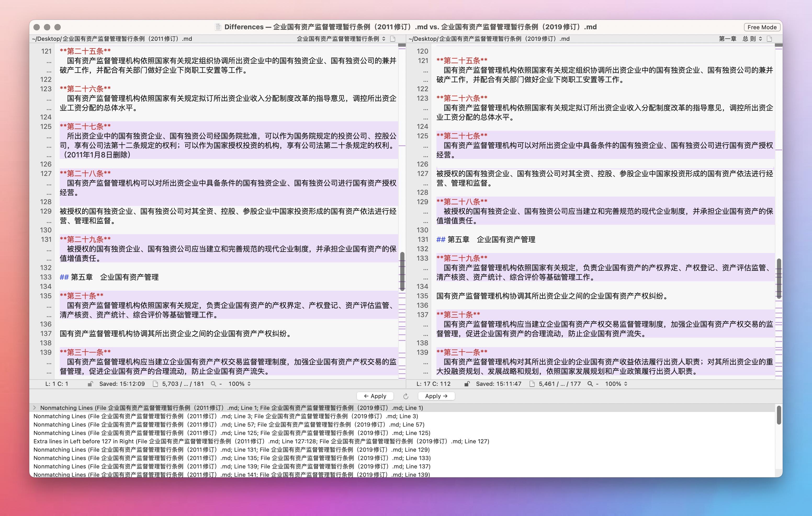The width and height of the screenshot is (812, 516).
Task: Click the refresh differences icon between Apply buttons
Action: pyautogui.click(x=406, y=396)
